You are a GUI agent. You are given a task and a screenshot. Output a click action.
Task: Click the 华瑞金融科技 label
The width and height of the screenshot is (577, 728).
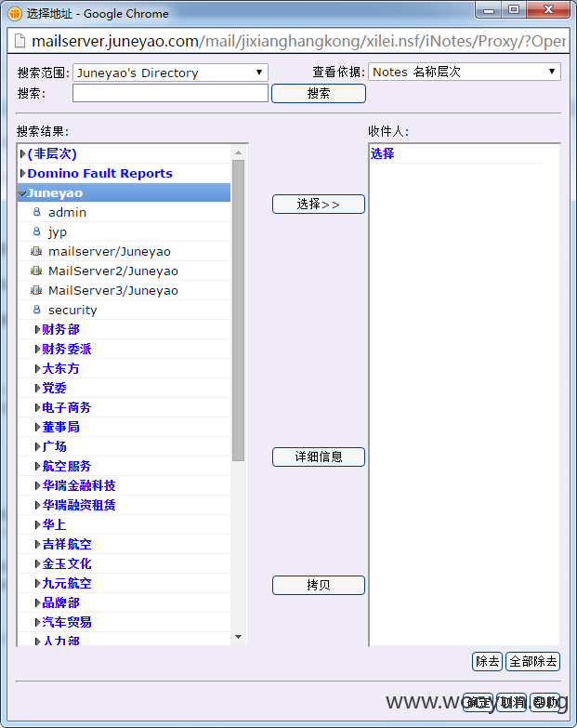79,485
